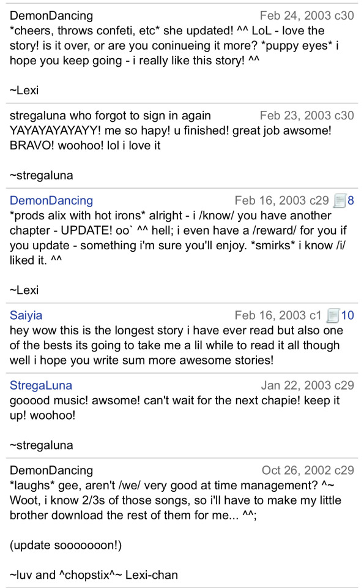This screenshot has height=588, width=364.
Task: Click the Feb 24, 2003 c30 date
Action: 307,15
